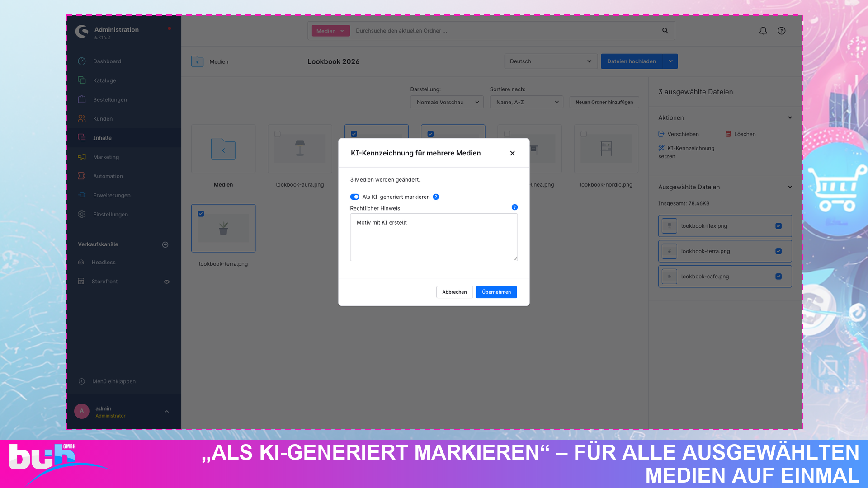The image size is (868, 488).
Task: Click into the Rechtlicher Hinweis text area
Action: coord(434,237)
